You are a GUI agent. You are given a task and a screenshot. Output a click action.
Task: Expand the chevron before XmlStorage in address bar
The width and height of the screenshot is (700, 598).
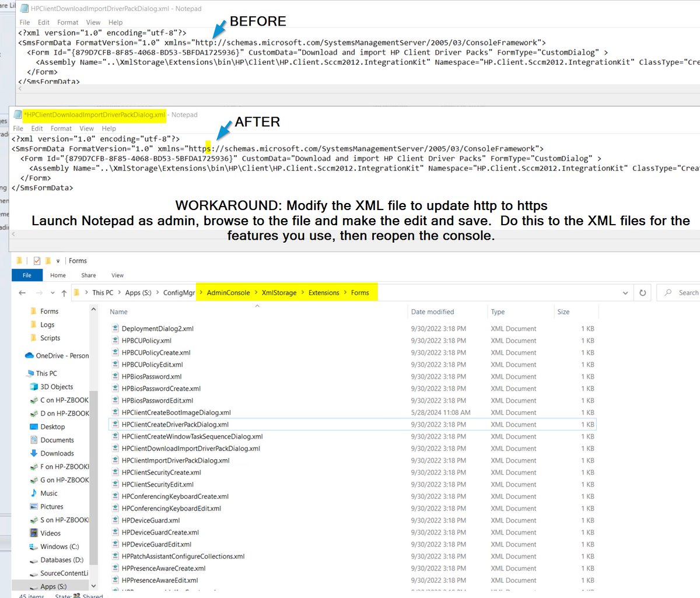256,293
